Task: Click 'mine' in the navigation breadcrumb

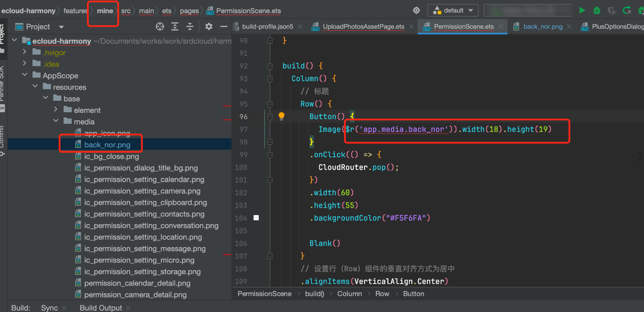Action: tap(105, 11)
